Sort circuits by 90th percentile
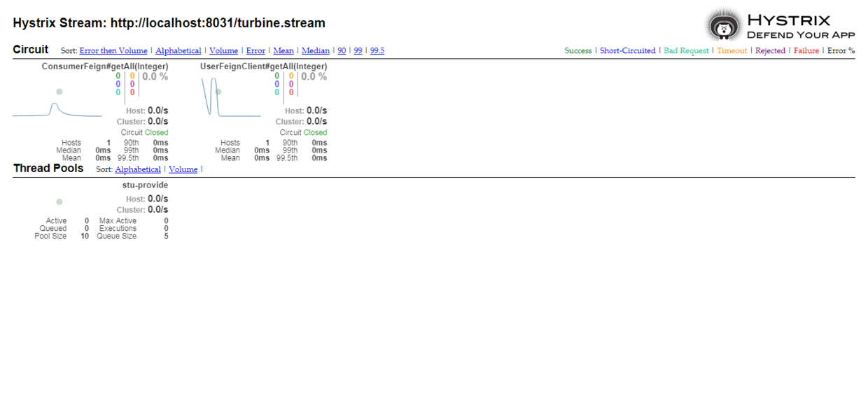Image resolution: width=868 pixels, height=403 pixels. point(342,51)
